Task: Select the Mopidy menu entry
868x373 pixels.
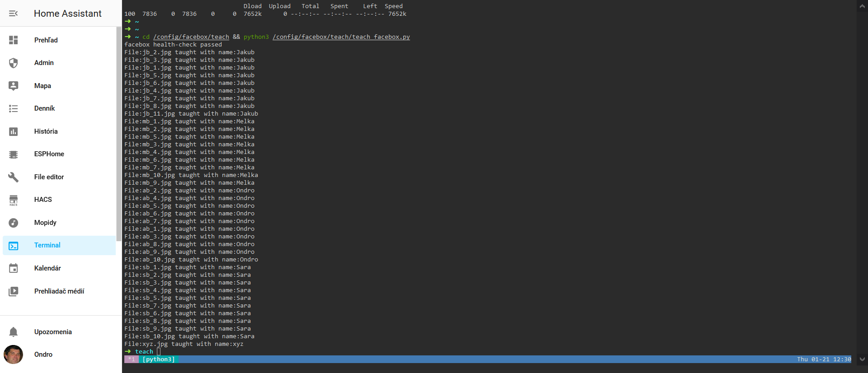Action: 59,223
